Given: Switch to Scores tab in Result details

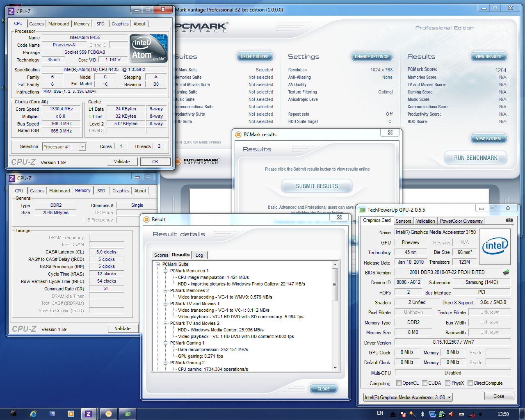Looking at the screenshot, I should coord(161,255).
